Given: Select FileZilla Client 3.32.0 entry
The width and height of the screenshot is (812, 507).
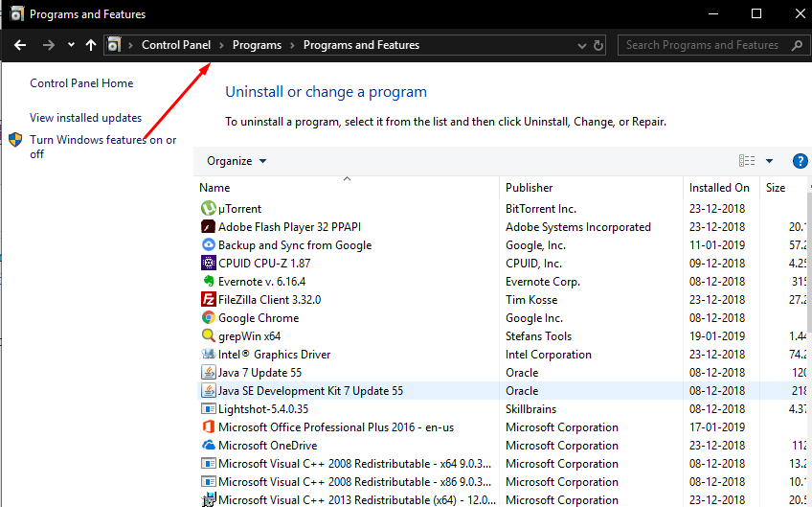Looking at the screenshot, I should pyautogui.click(x=269, y=300).
